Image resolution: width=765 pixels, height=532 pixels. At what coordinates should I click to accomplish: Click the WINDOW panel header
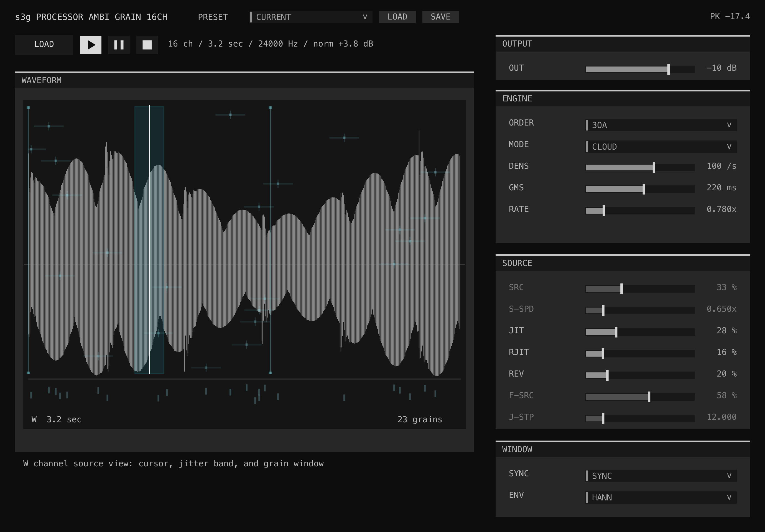[623, 449]
